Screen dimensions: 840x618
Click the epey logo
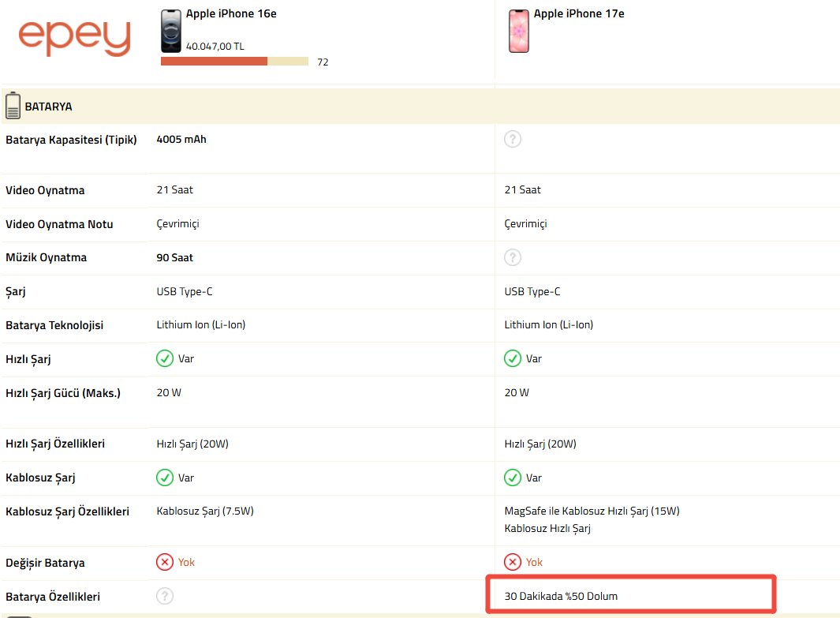74,37
